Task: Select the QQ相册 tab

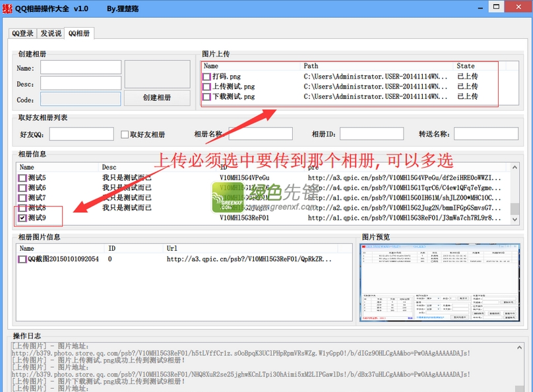Action: 79,33
